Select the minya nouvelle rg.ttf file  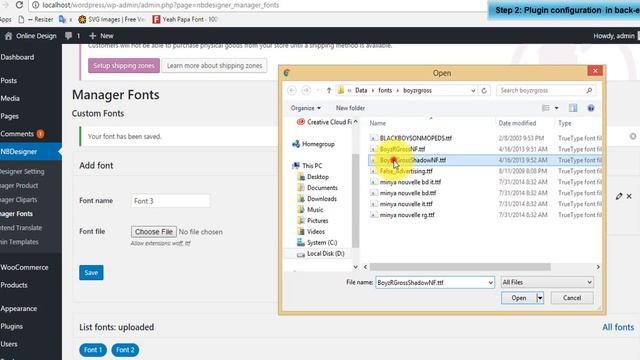[407, 215]
